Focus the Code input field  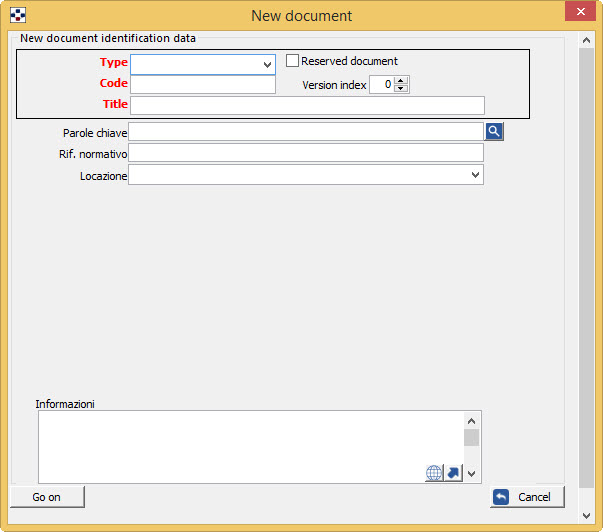click(x=202, y=85)
